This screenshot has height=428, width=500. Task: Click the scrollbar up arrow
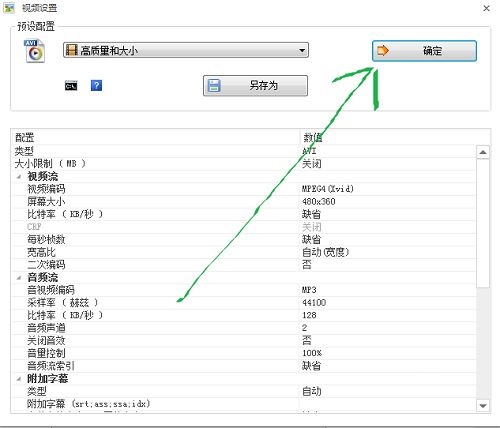(483, 152)
